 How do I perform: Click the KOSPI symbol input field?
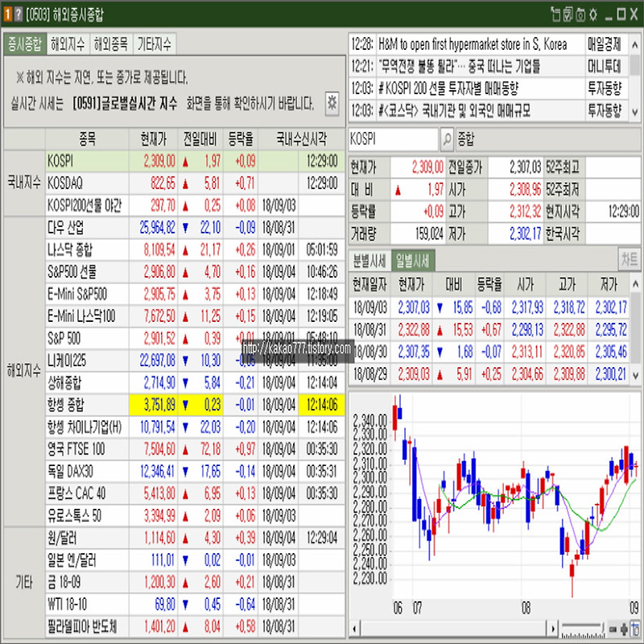coord(394,139)
